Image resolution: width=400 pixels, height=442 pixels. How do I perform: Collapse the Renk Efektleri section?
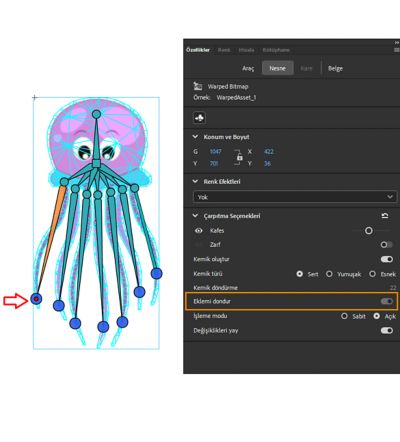click(x=195, y=181)
